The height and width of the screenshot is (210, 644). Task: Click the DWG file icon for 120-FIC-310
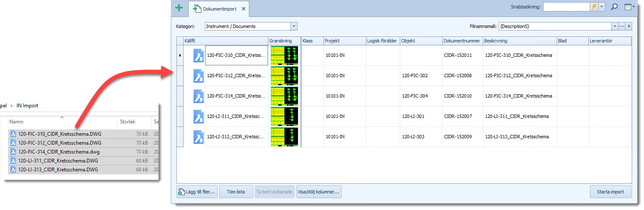coord(199,56)
